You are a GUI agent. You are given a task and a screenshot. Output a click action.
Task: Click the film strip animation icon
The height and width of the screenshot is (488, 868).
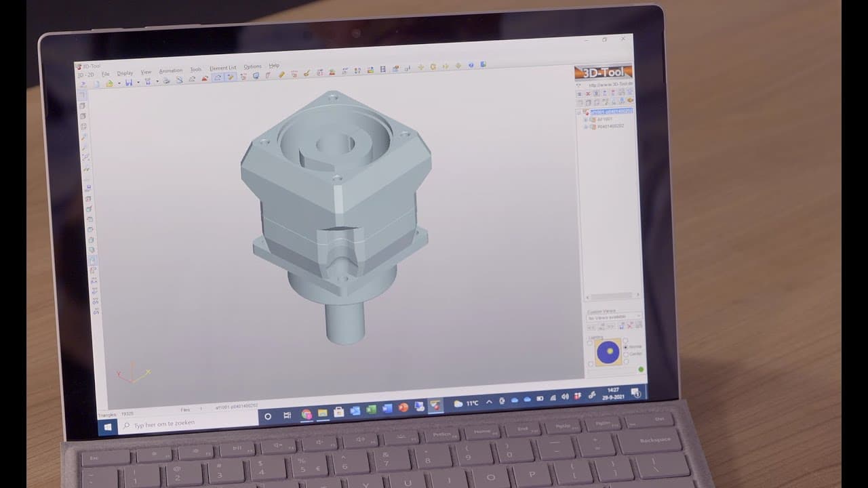click(x=383, y=68)
